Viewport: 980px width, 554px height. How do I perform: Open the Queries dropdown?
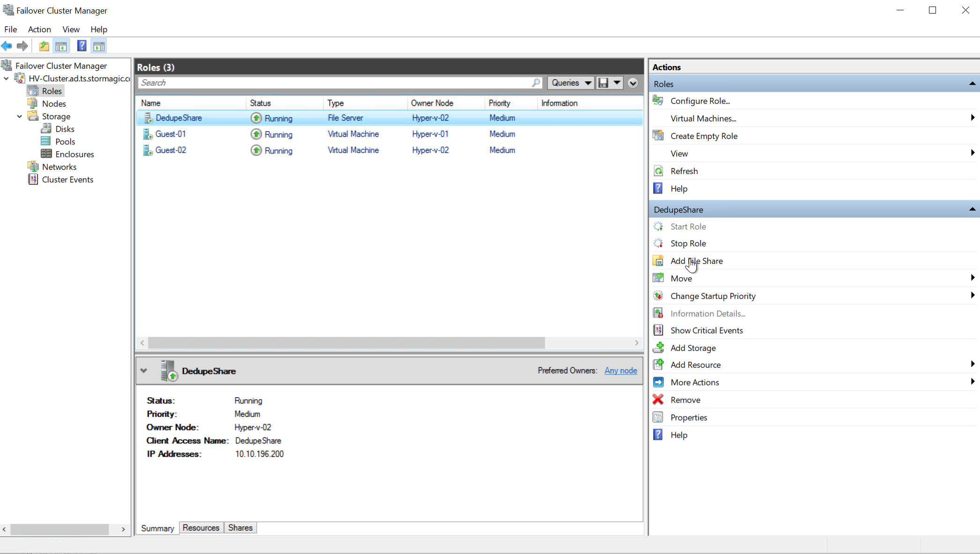point(570,83)
